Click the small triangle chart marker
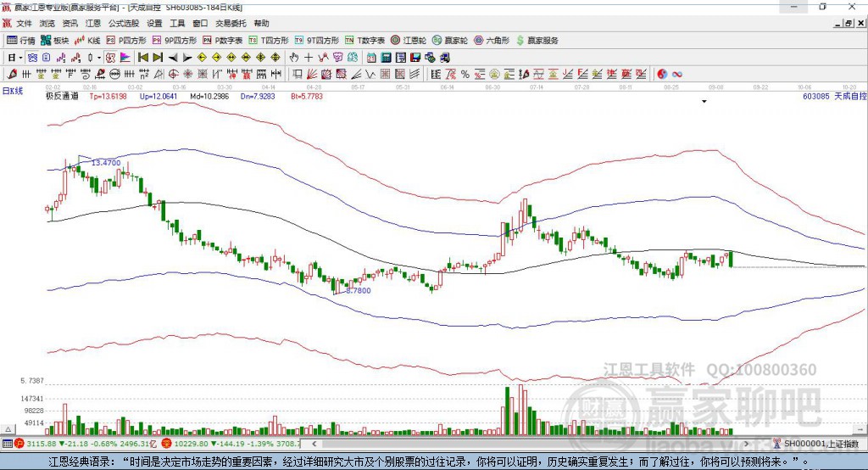 click(x=704, y=102)
